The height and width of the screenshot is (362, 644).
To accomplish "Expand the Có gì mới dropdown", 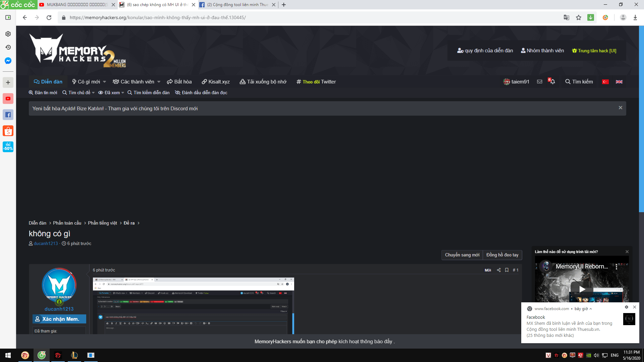I will 105,82.
